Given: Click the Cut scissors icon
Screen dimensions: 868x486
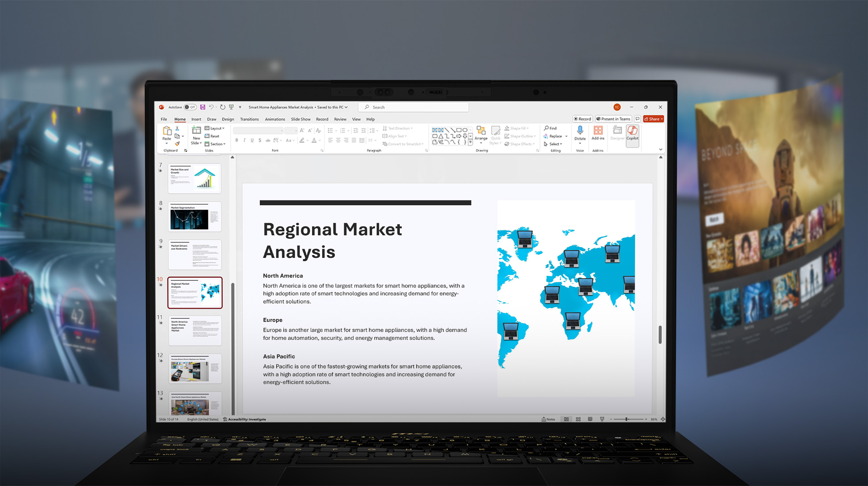Looking at the screenshot, I should point(177,128).
